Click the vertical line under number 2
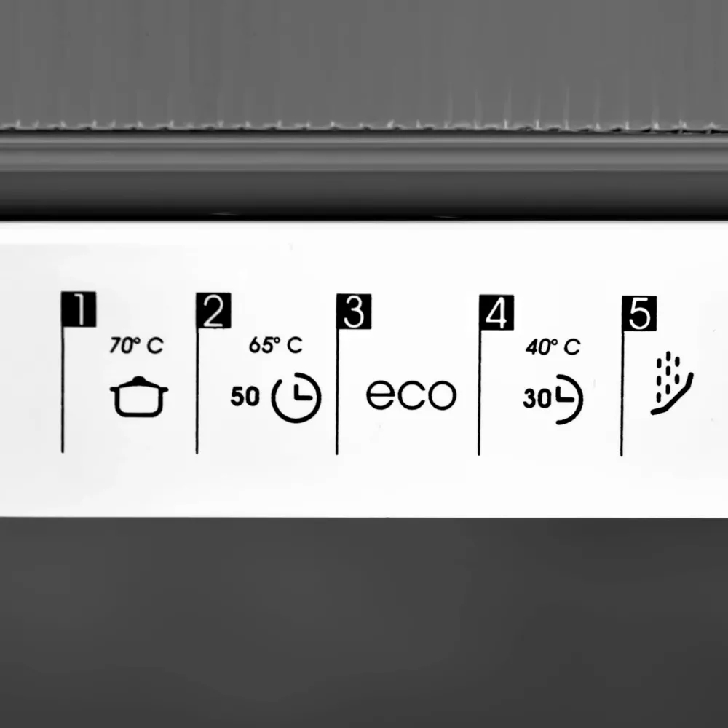Image resolution: width=728 pixels, height=728 pixels. click(x=197, y=390)
